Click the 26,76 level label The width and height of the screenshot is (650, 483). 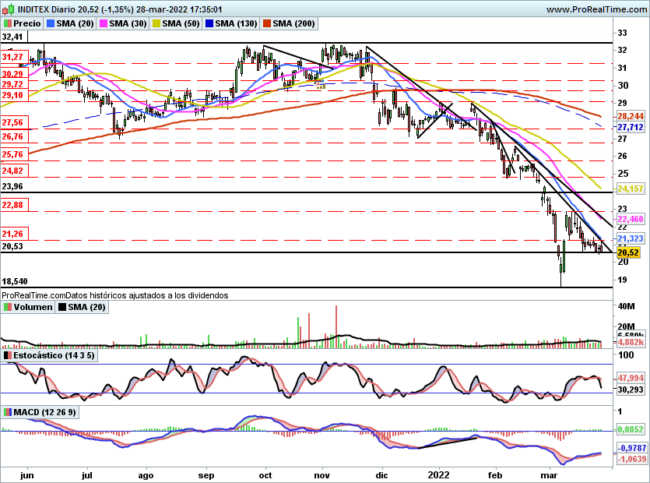(x=13, y=137)
